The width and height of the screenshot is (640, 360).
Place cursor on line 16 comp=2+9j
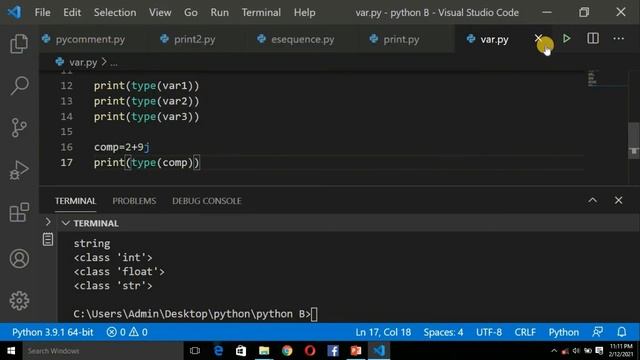pos(122,147)
